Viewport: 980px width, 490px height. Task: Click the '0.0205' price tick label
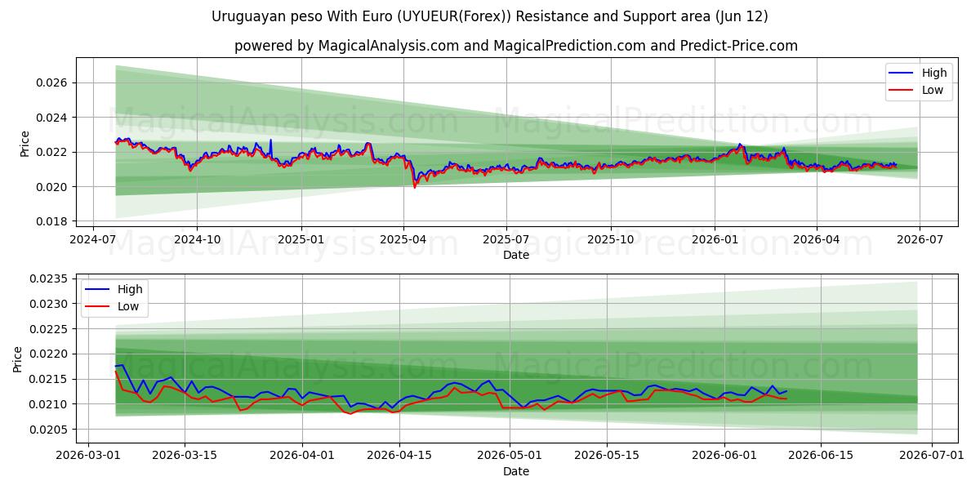[49, 430]
